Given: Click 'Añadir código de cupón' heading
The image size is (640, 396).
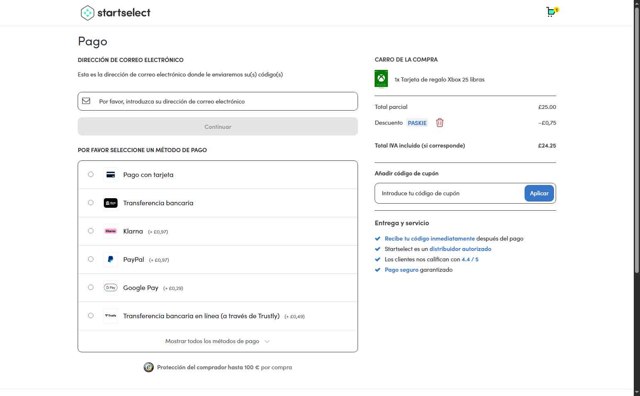Looking at the screenshot, I should point(407,173).
